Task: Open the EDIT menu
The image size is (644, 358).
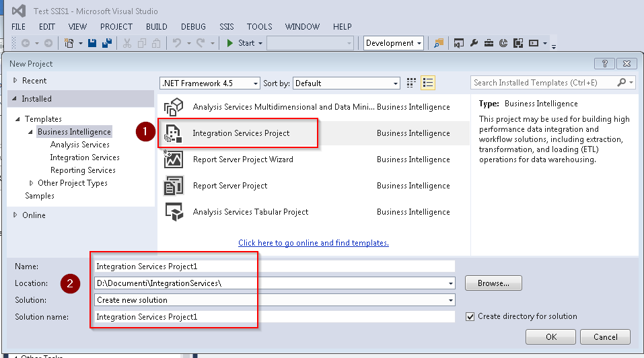Action: (x=47, y=27)
